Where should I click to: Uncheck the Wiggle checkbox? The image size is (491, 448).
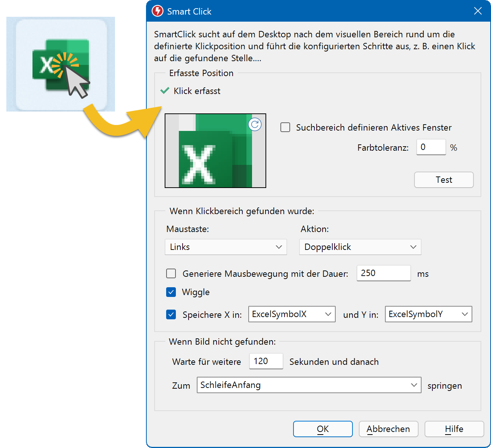click(171, 292)
